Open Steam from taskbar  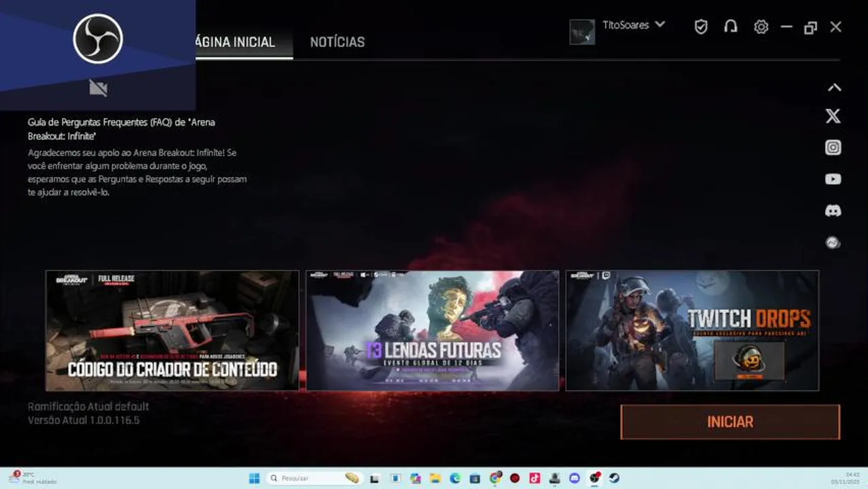[614, 478]
